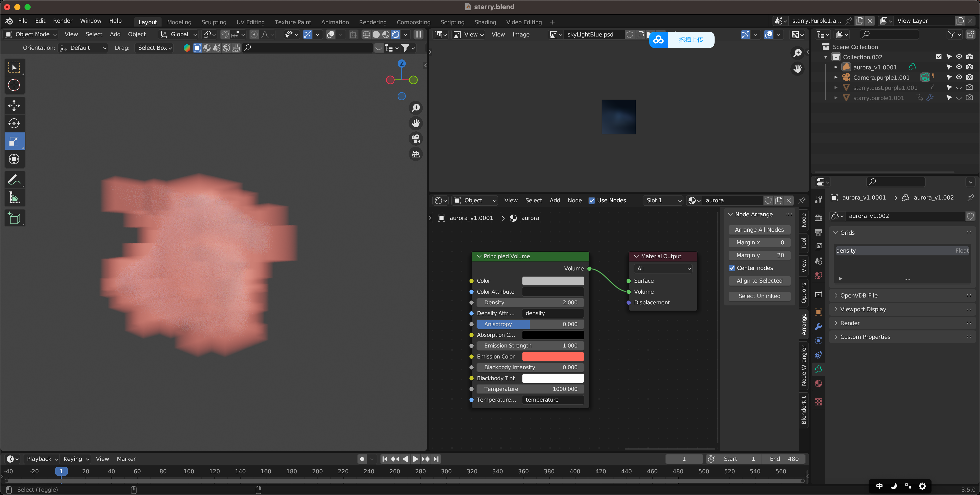This screenshot has width=980, height=495.
Task: Click the skyLightBlue.psd image thumbnail
Action: [x=619, y=117]
